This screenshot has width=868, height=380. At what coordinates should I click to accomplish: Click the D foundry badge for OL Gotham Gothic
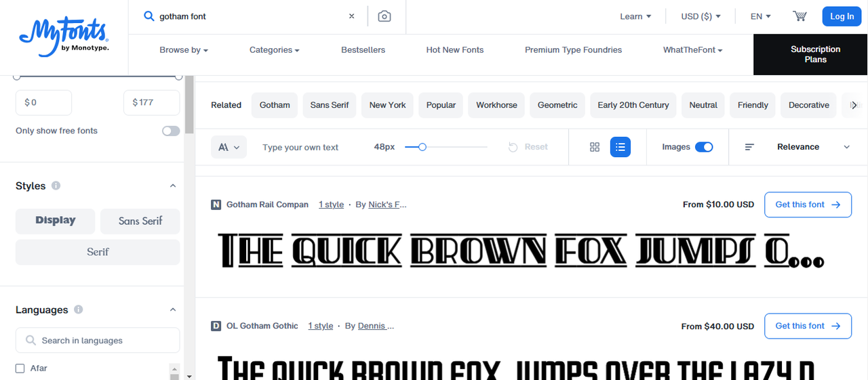click(x=216, y=326)
